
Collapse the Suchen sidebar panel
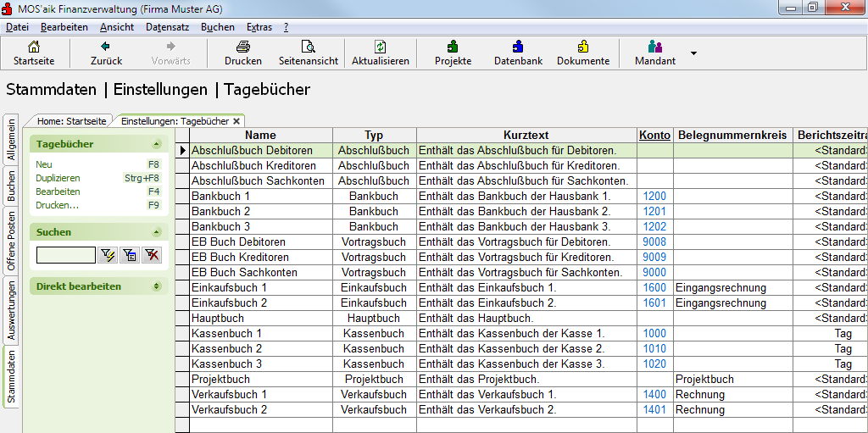[156, 232]
